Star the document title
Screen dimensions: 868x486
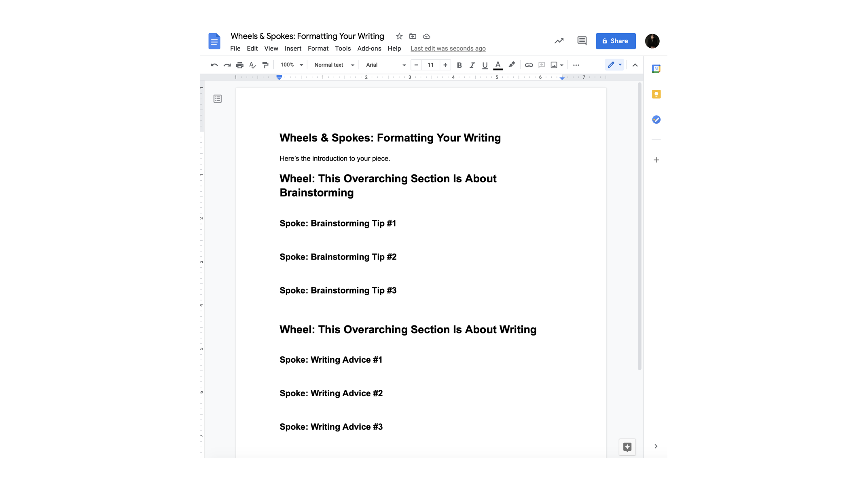tap(399, 36)
